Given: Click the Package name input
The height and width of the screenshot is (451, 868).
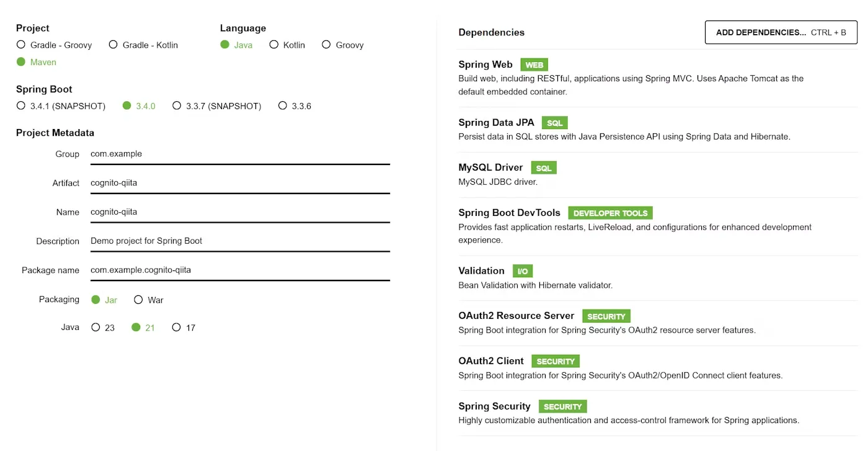Looking at the screenshot, I should 240,270.
